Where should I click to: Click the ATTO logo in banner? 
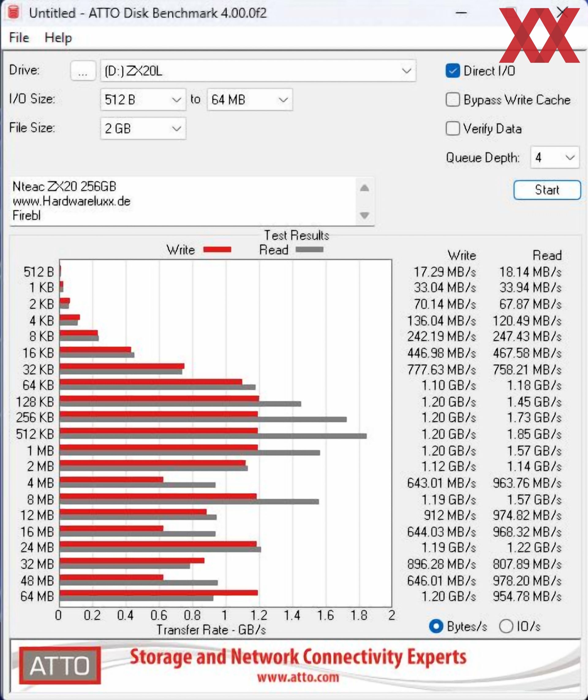pyautogui.click(x=60, y=665)
